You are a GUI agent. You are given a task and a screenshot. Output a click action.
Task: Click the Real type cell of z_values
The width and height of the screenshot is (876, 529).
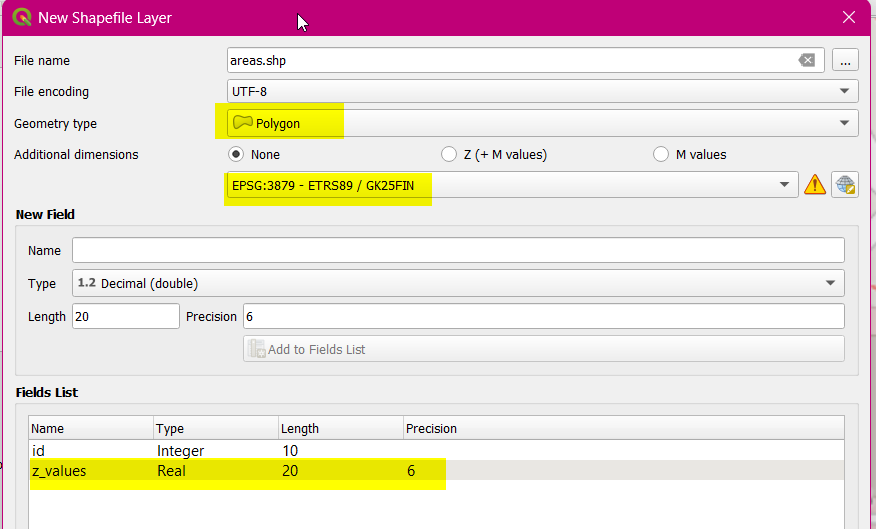coord(171,471)
